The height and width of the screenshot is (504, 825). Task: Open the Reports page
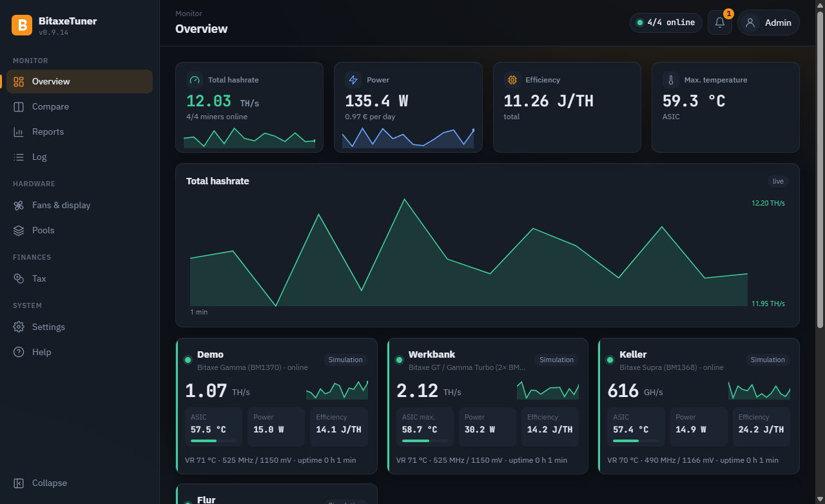pyautogui.click(x=79, y=131)
